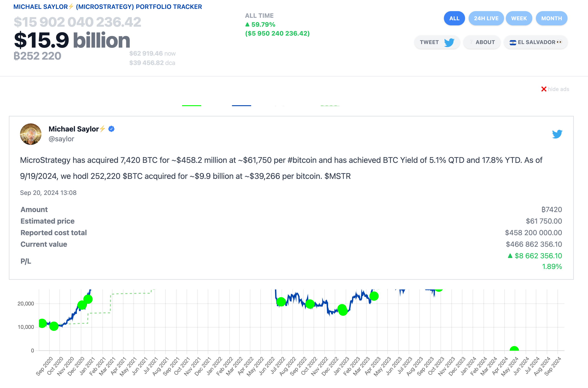Switch to WEEK time range

tap(519, 18)
